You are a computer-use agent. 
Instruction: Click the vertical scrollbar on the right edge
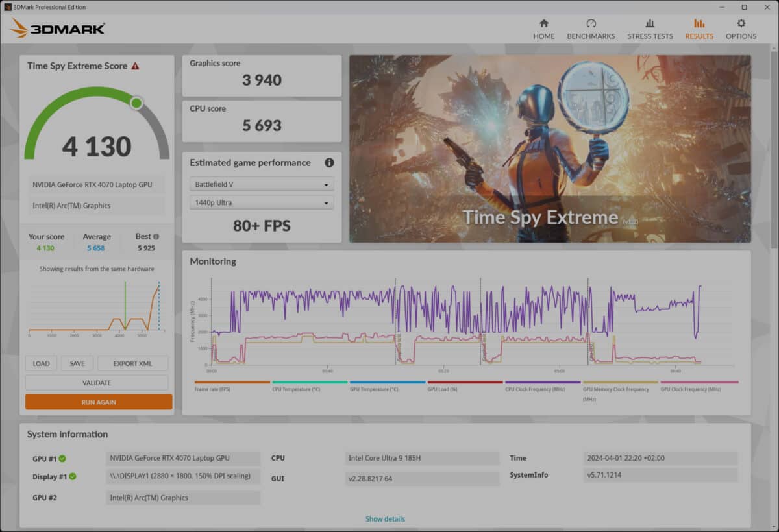pos(774,149)
